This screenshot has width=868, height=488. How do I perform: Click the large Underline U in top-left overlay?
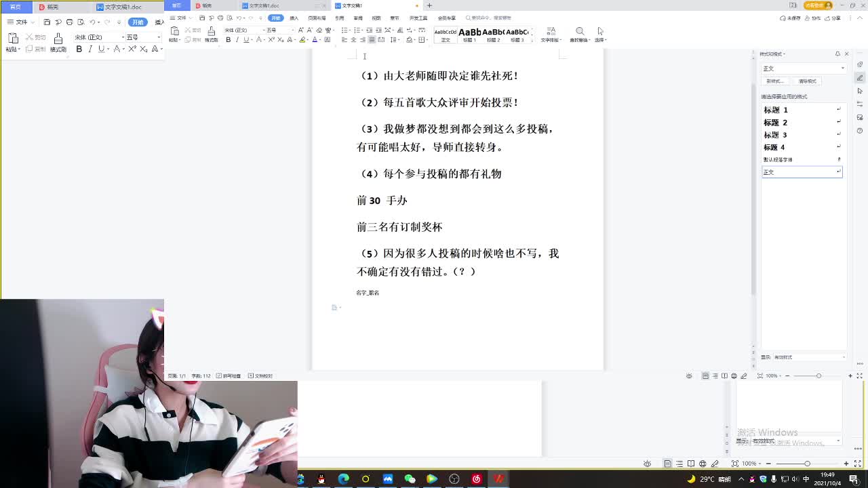(x=101, y=49)
